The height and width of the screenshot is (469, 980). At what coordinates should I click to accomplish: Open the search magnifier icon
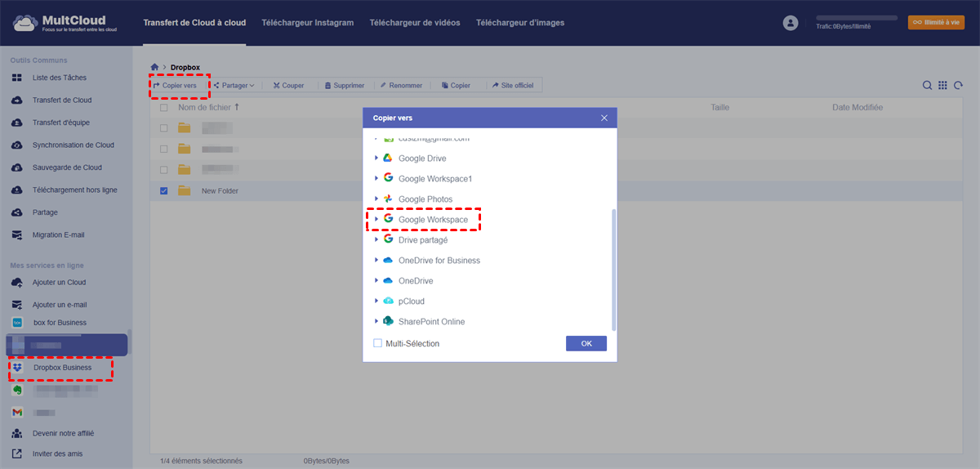927,85
